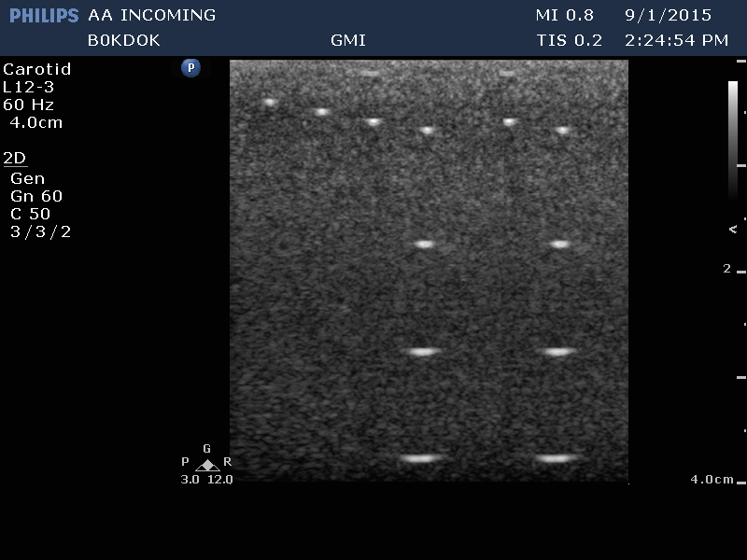Click the '12.0' frequency value under R
The width and height of the screenshot is (747, 560).
coord(220,480)
